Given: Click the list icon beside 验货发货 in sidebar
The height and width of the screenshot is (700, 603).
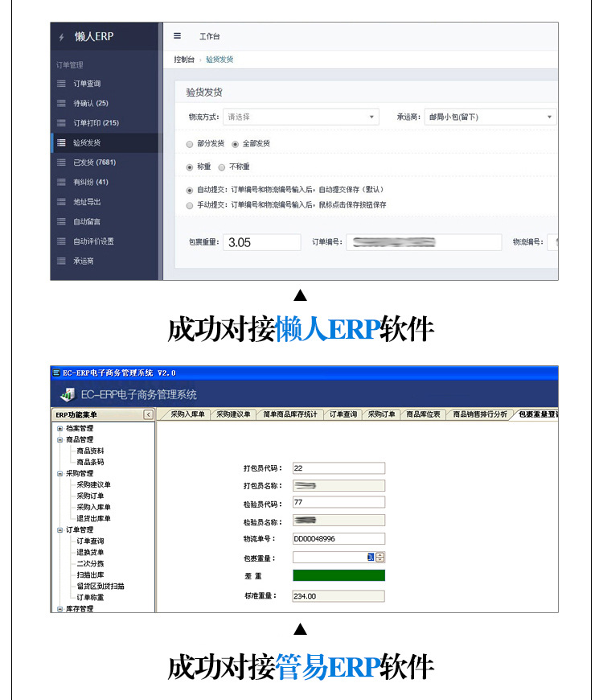Looking at the screenshot, I should pos(61,143).
